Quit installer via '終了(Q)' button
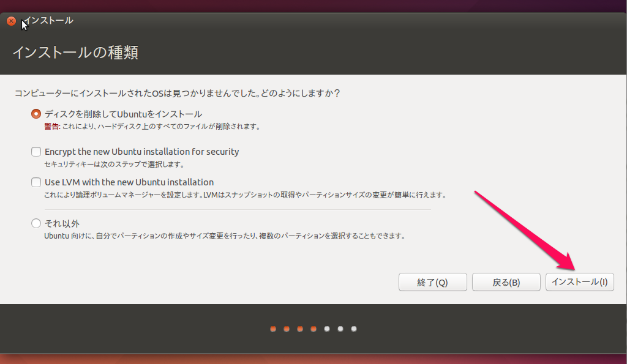Viewport: 627px width, 364px height. [433, 282]
